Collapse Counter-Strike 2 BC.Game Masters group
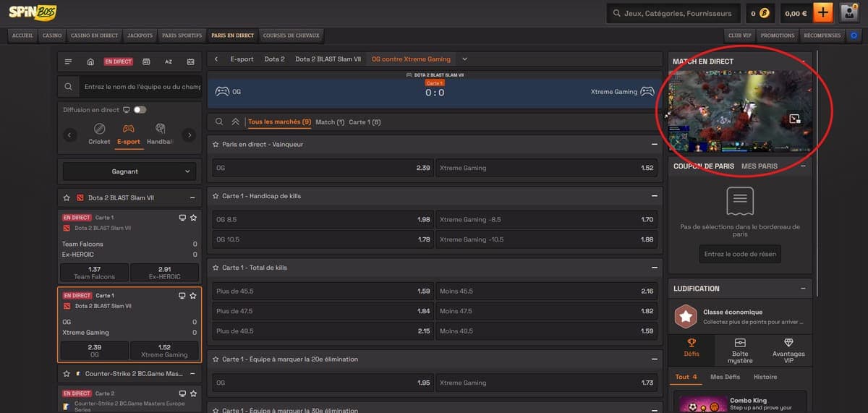This screenshot has height=413, width=868. (x=192, y=374)
